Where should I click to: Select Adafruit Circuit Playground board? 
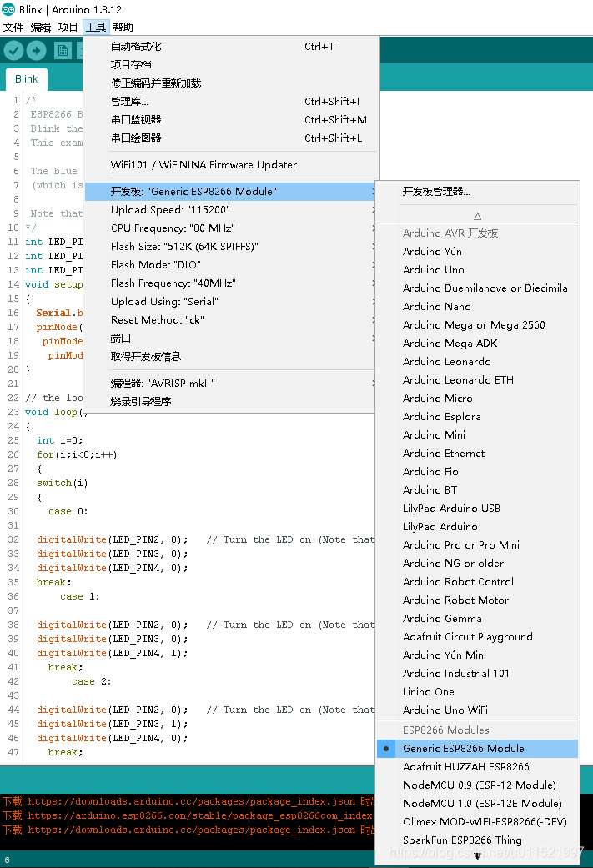pos(477,636)
